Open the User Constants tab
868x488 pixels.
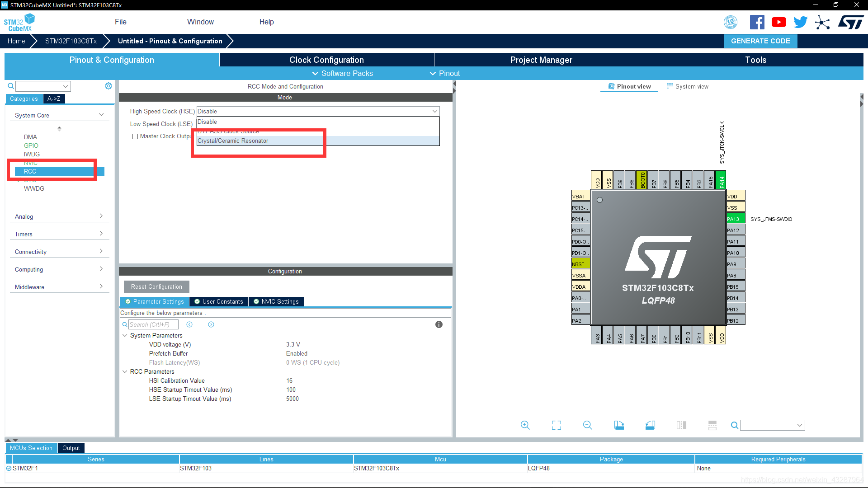(x=219, y=302)
